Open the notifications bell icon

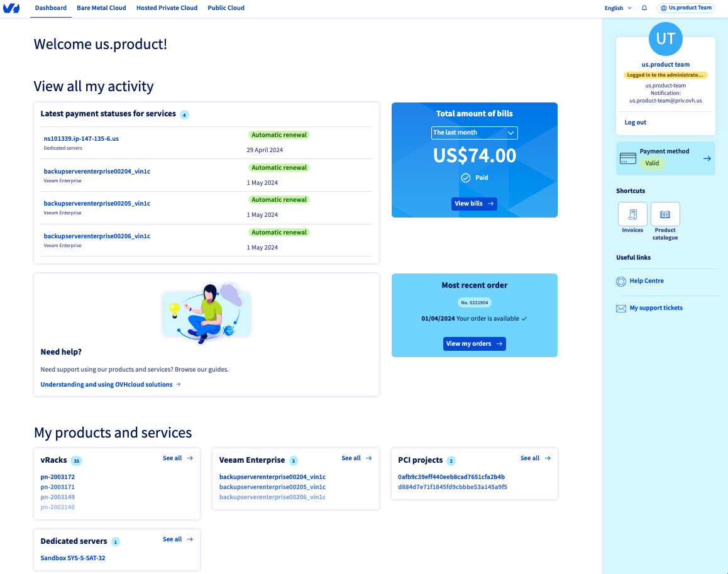[x=644, y=8]
